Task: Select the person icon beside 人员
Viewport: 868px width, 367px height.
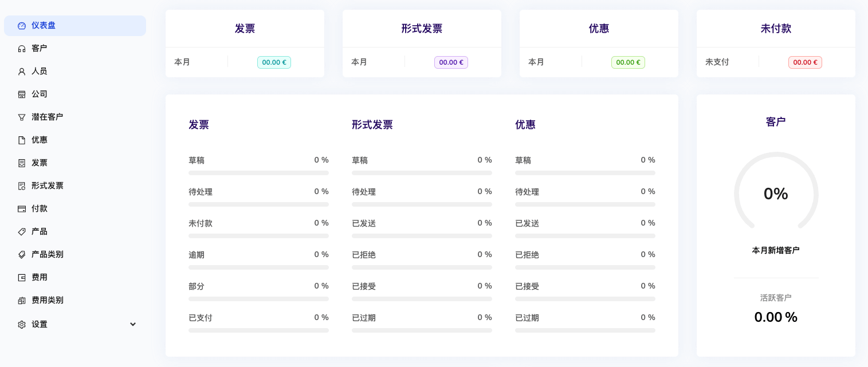Action: tap(22, 72)
